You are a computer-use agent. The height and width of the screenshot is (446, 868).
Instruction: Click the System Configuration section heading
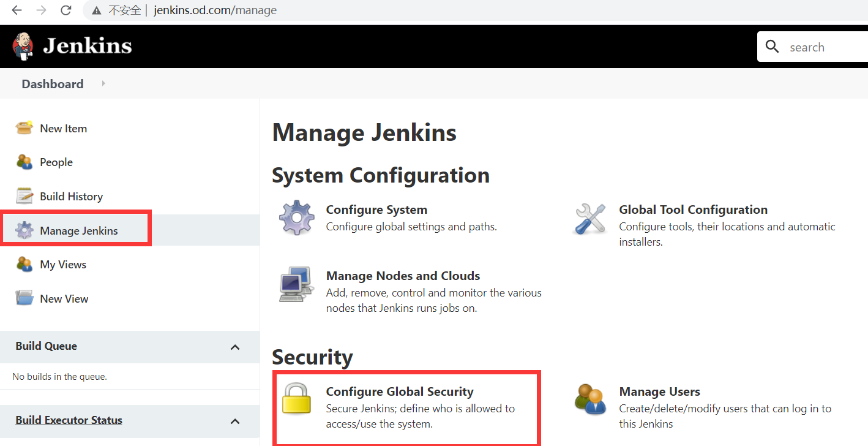tap(381, 176)
